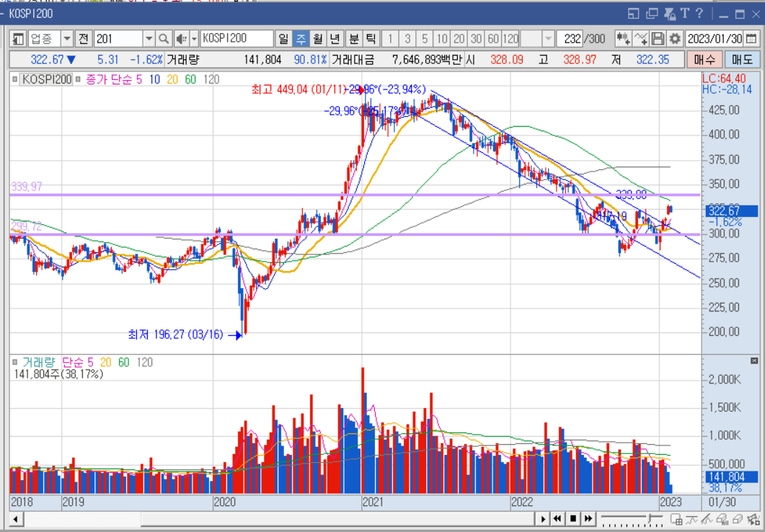Click the line chart tool icon at bottom
Screen dimensions: 765x532
[692, 519]
